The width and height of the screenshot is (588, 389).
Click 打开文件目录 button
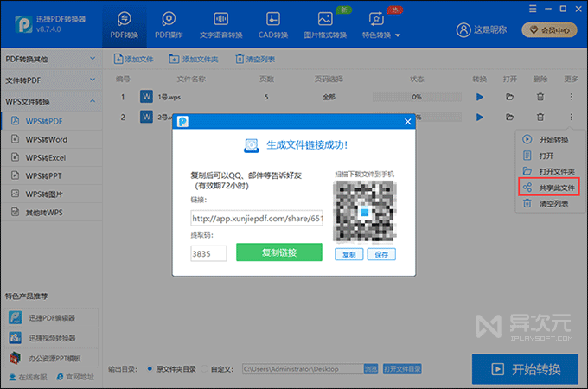click(x=402, y=369)
